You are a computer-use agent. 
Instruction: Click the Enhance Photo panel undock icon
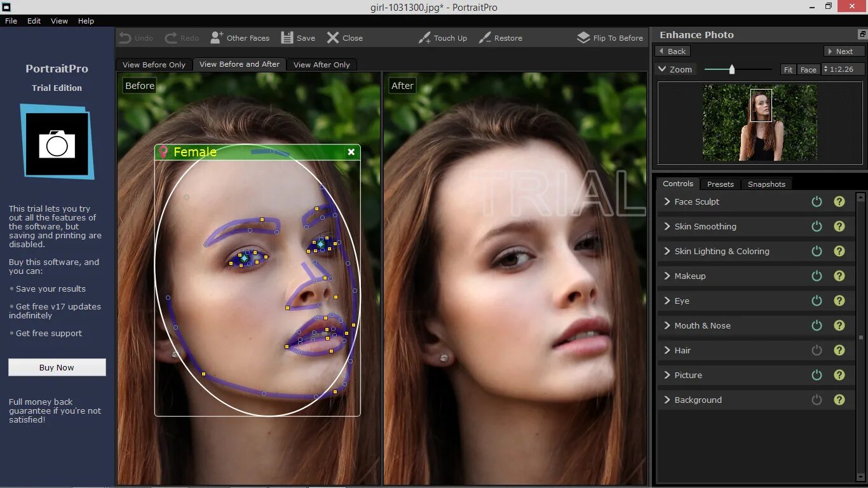(x=862, y=34)
